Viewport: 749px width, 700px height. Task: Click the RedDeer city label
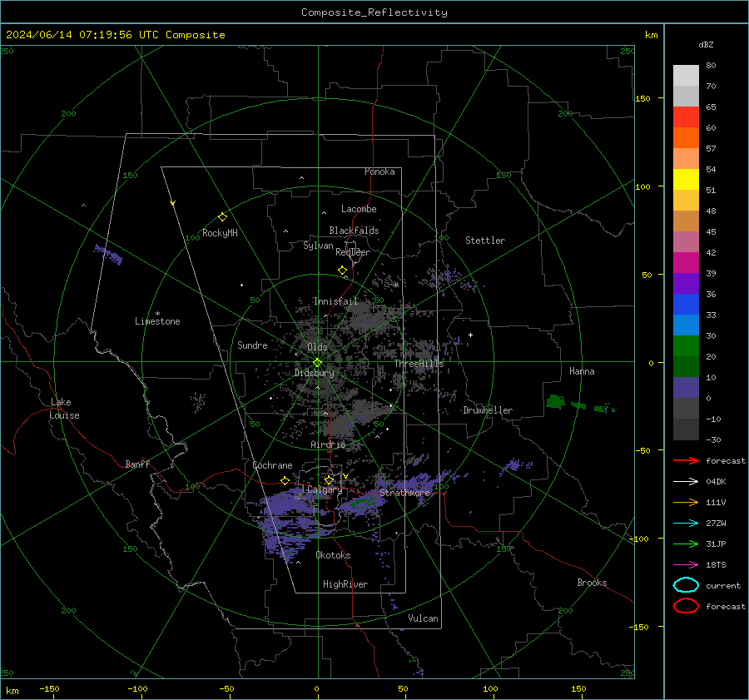click(x=353, y=252)
